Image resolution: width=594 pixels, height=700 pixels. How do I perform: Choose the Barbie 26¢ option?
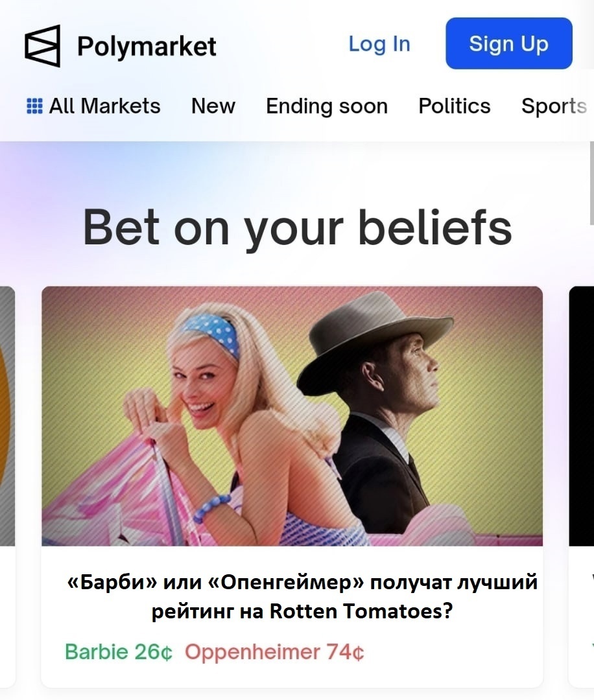point(119,652)
